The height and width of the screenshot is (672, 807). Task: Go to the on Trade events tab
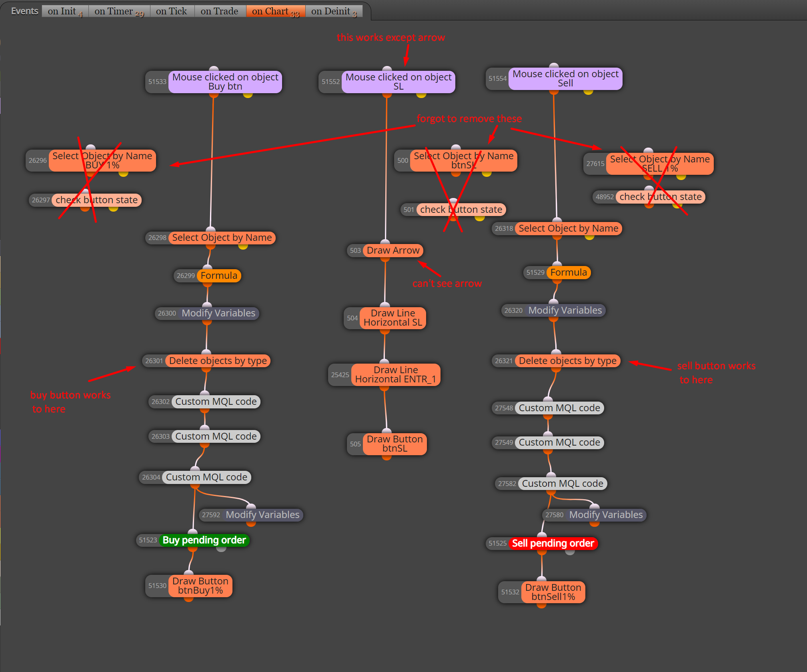pos(220,11)
